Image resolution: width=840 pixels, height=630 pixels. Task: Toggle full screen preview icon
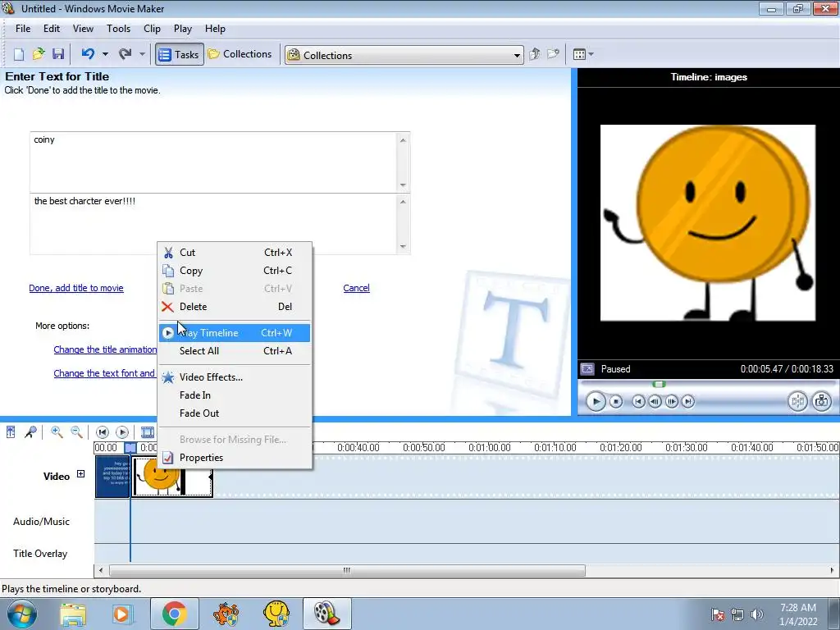pos(587,368)
